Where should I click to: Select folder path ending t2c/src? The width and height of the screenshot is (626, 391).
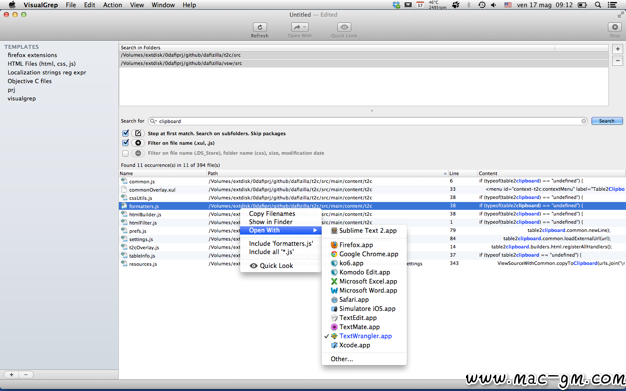coord(364,55)
